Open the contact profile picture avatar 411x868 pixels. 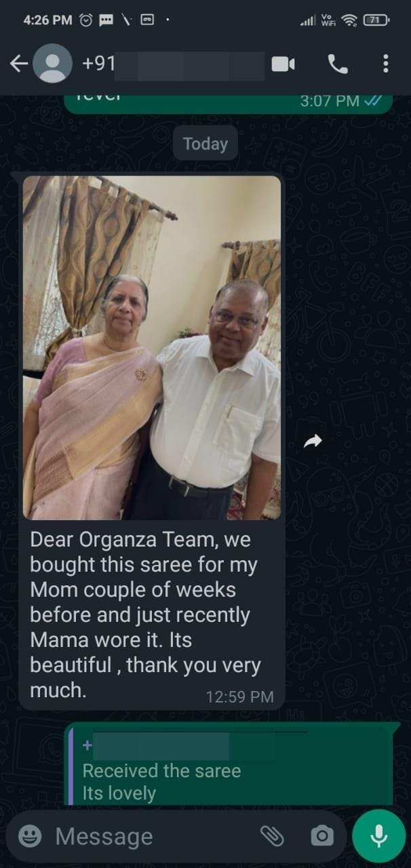pyautogui.click(x=52, y=64)
